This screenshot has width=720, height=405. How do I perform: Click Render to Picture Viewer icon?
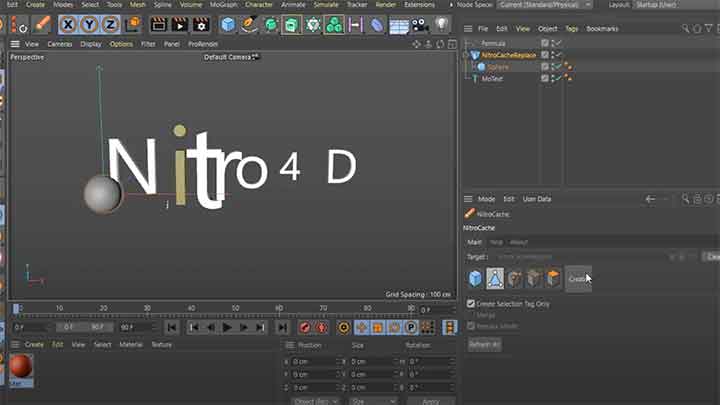pos(180,24)
